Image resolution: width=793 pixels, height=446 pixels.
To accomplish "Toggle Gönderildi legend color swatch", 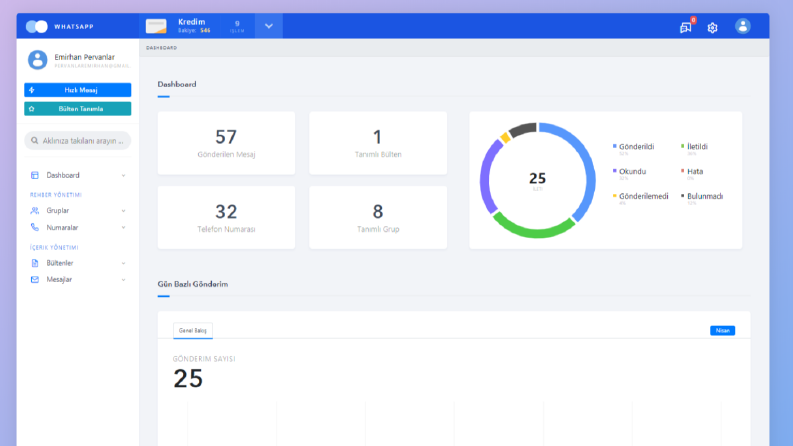I will [614, 146].
